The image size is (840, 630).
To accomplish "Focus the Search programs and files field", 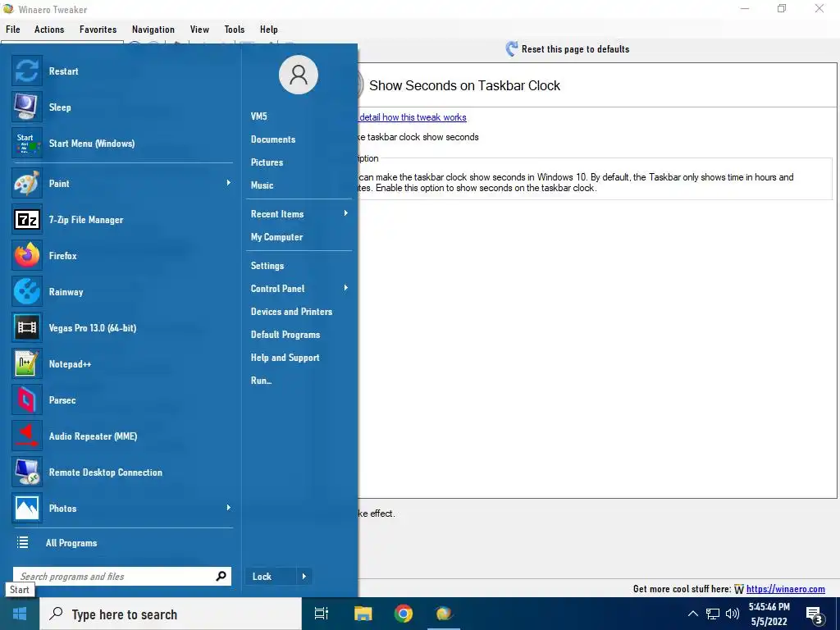I will pyautogui.click(x=122, y=577).
